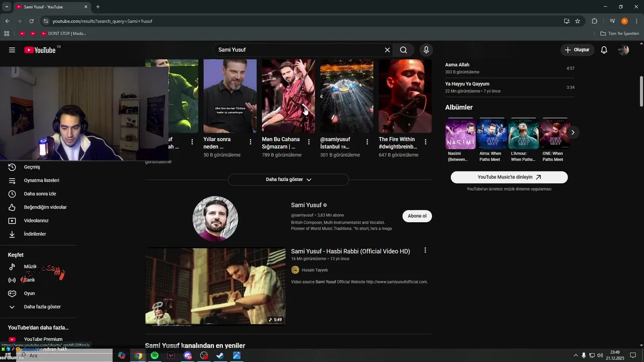Open Hasbi Rabbi video thumbnail
The image size is (644, 362).
coord(215,286)
